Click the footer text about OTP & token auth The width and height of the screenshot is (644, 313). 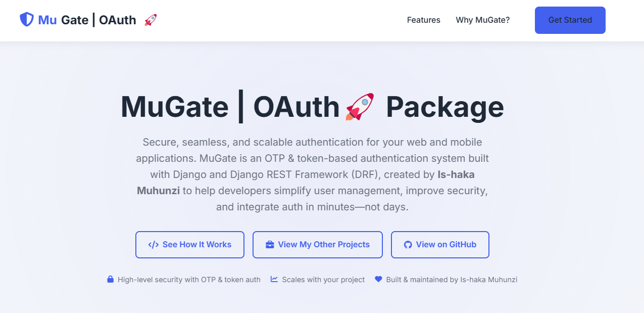click(x=189, y=279)
